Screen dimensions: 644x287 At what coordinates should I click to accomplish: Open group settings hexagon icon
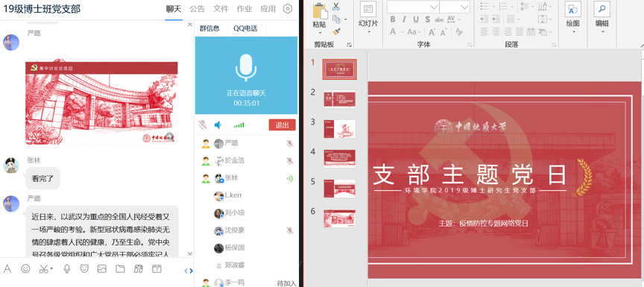[288, 9]
